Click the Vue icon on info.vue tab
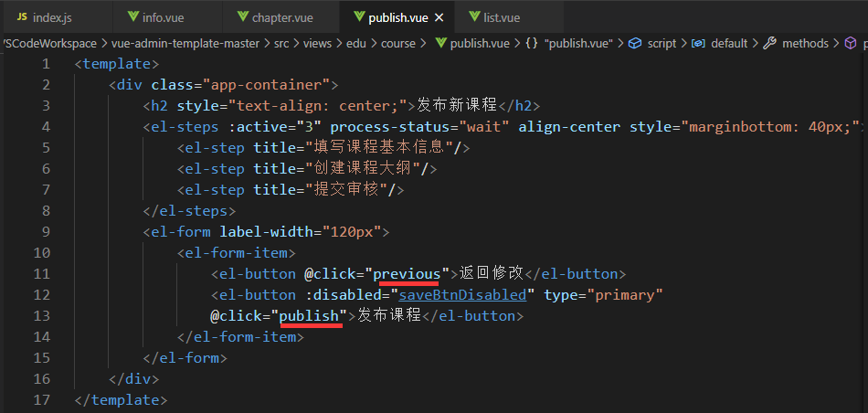Image resolution: width=868 pixels, height=413 pixels. [x=132, y=17]
